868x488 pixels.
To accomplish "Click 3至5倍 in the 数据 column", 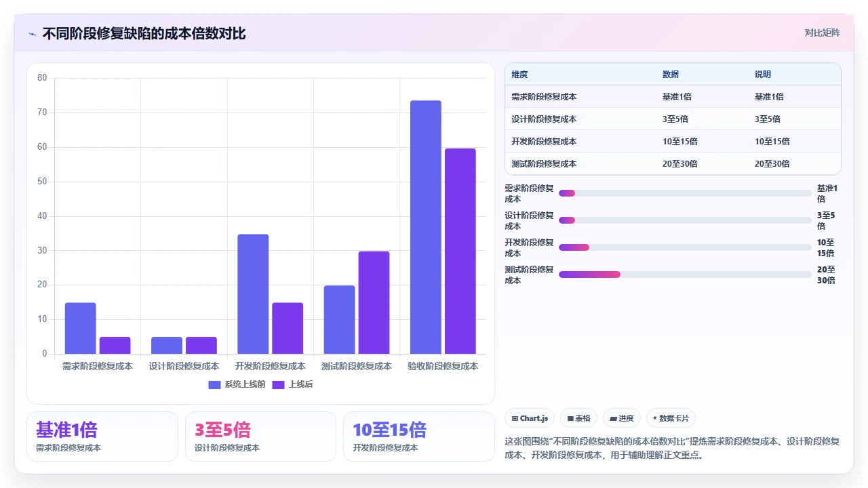I will (675, 119).
